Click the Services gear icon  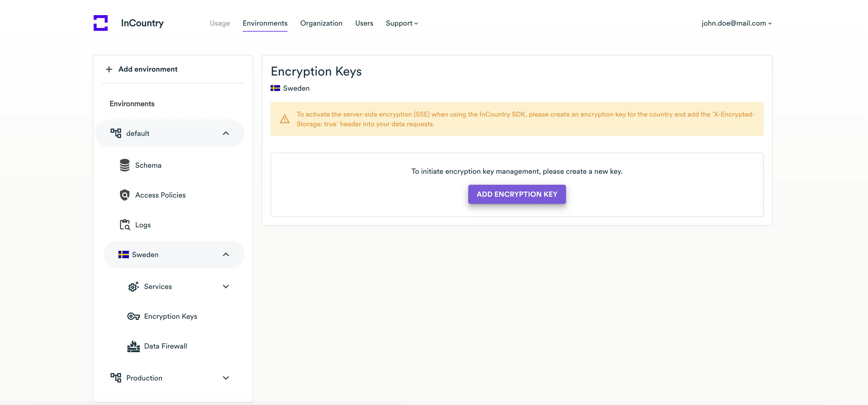point(133,286)
